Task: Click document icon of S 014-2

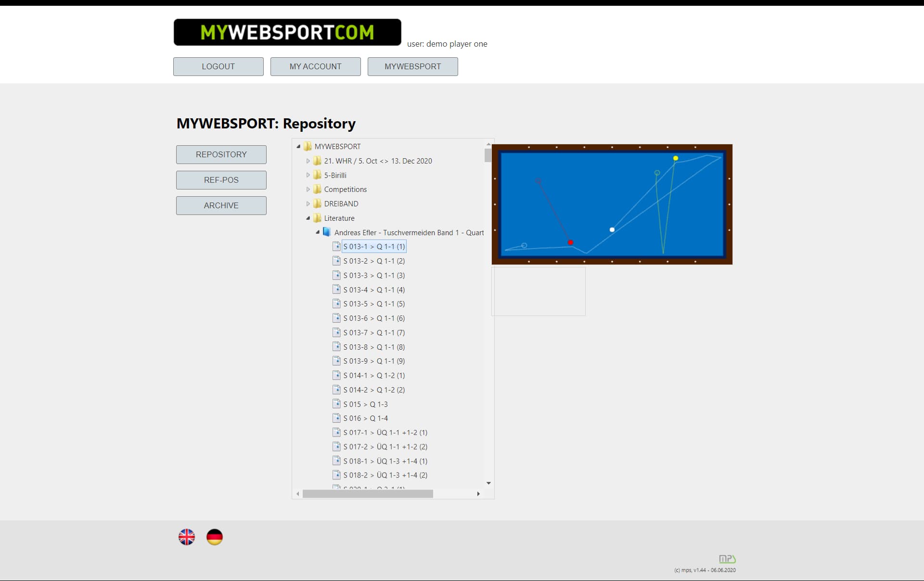Action: [336, 389]
